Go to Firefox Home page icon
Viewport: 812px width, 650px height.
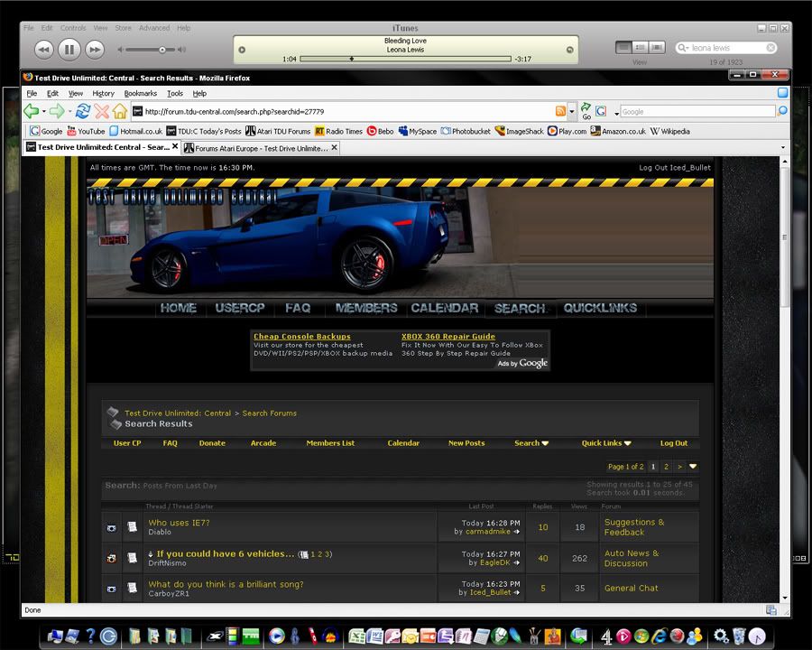pos(119,111)
